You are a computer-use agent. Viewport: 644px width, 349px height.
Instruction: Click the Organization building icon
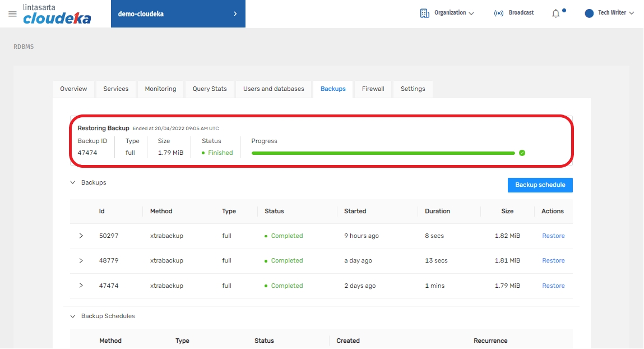425,13
